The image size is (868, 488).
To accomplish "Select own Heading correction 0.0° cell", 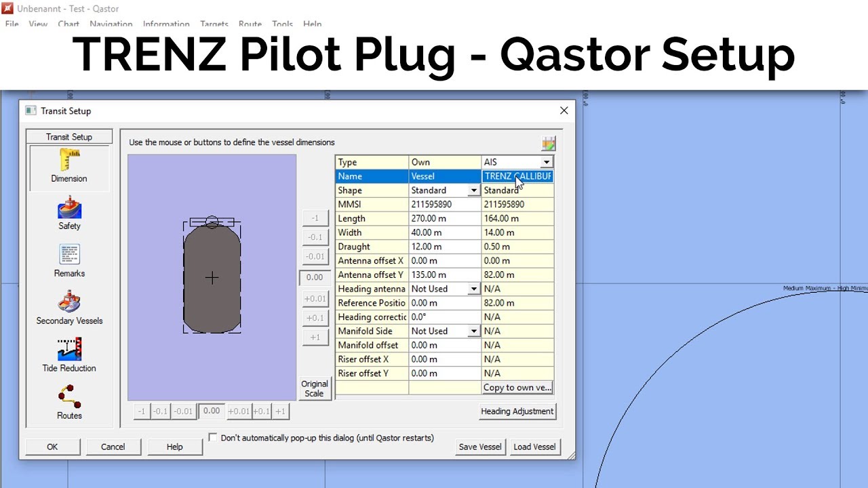I will [x=445, y=317].
